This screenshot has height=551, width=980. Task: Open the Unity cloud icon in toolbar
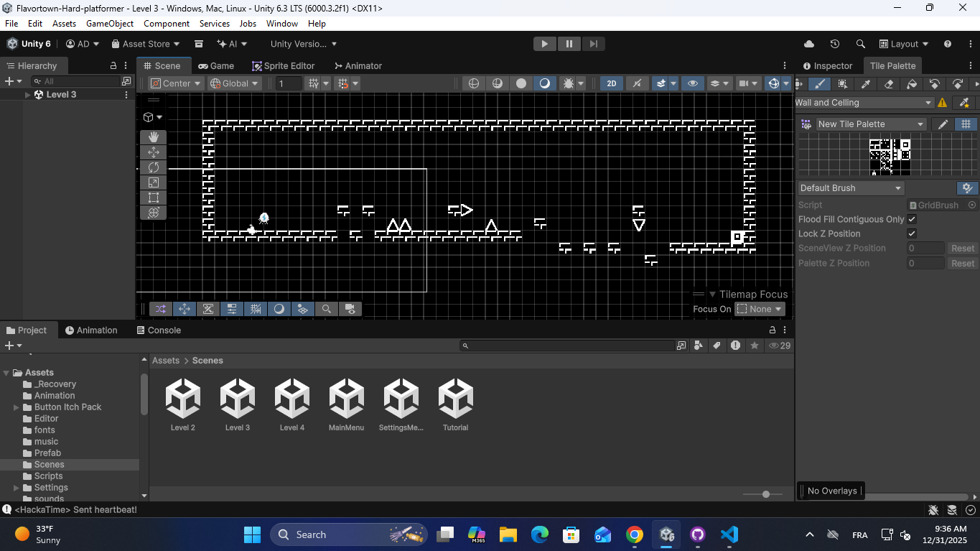[x=809, y=44]
